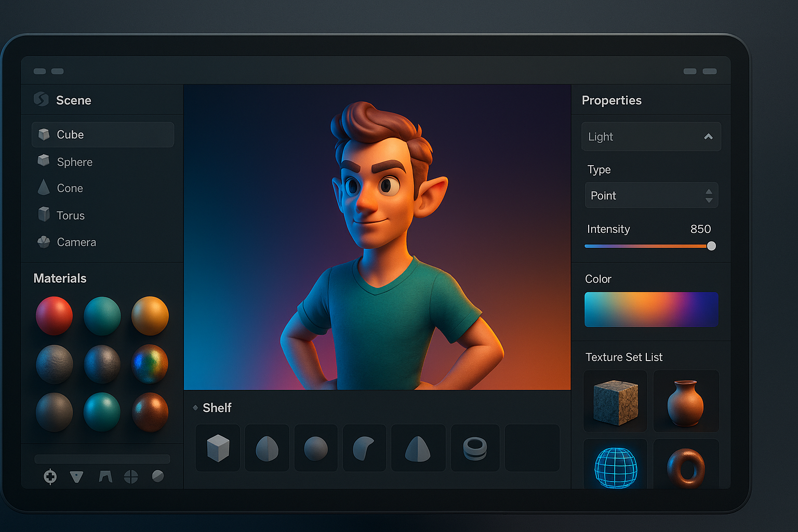Click the cube primitive in the Shelf

tap(218, 448)
